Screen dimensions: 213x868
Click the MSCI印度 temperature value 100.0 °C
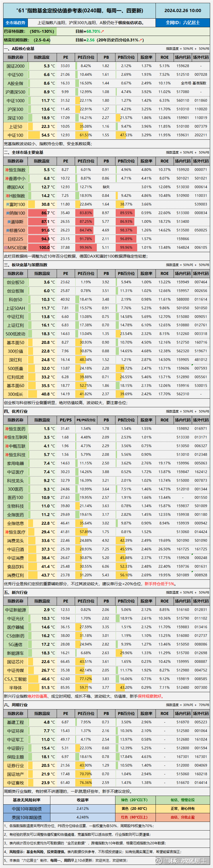[x=47, y=248]
